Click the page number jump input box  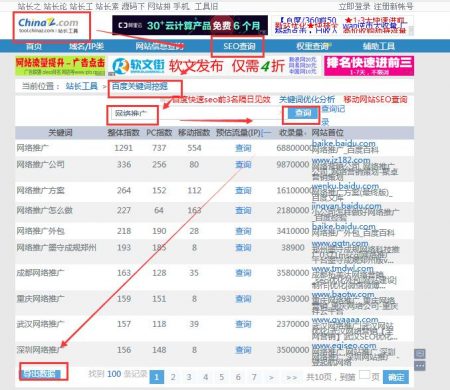(364, 374)
